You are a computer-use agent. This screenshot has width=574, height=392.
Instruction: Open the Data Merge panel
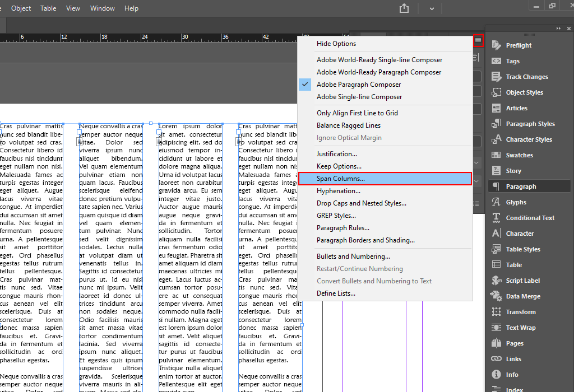[522, 296]
